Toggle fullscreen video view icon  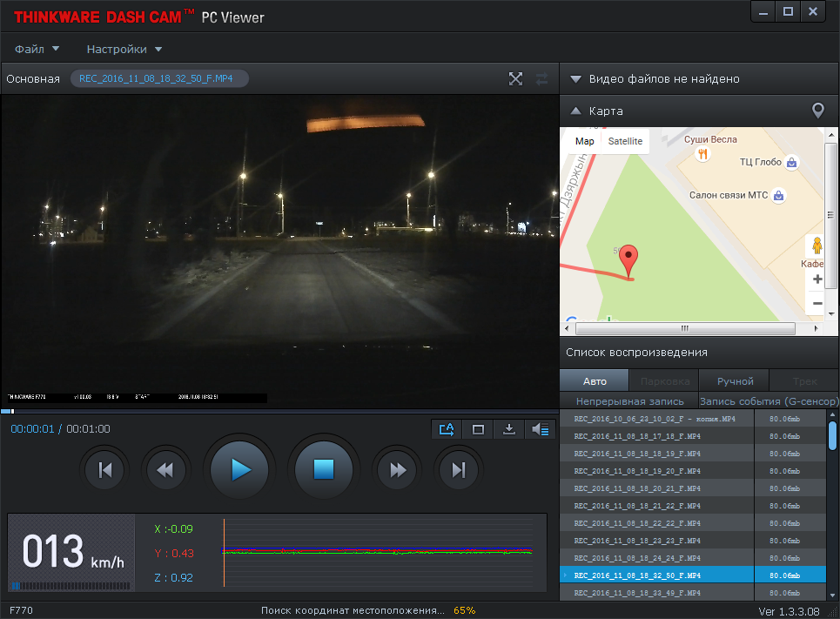(x=515, y=79)
